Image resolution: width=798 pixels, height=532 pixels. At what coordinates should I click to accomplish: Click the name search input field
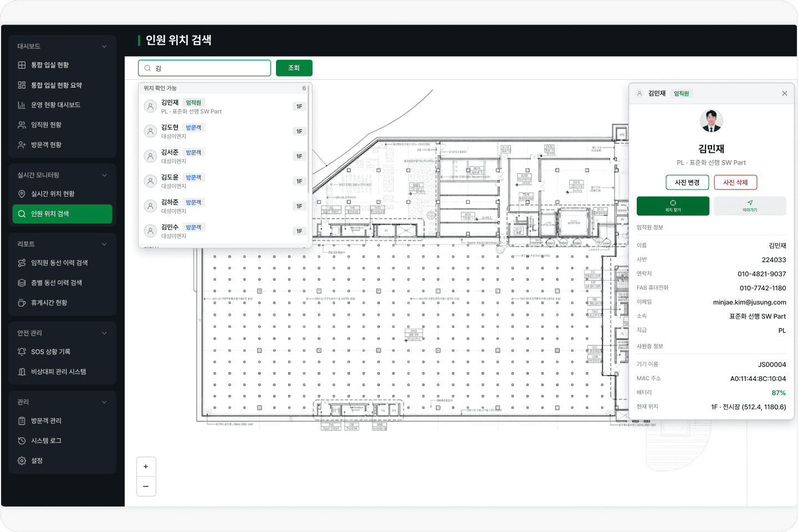pyautogui.click(x=204, y=68)
